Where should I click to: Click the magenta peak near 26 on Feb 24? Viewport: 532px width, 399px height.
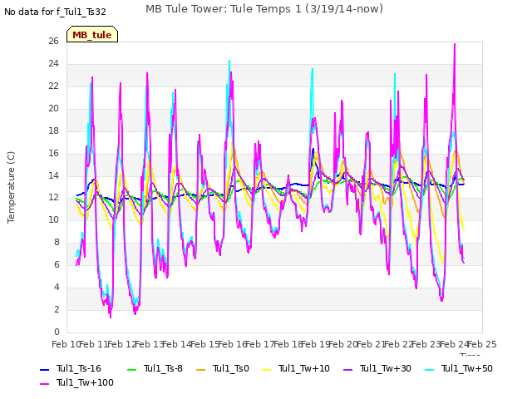pyautogui.click(x=455, y=44)
